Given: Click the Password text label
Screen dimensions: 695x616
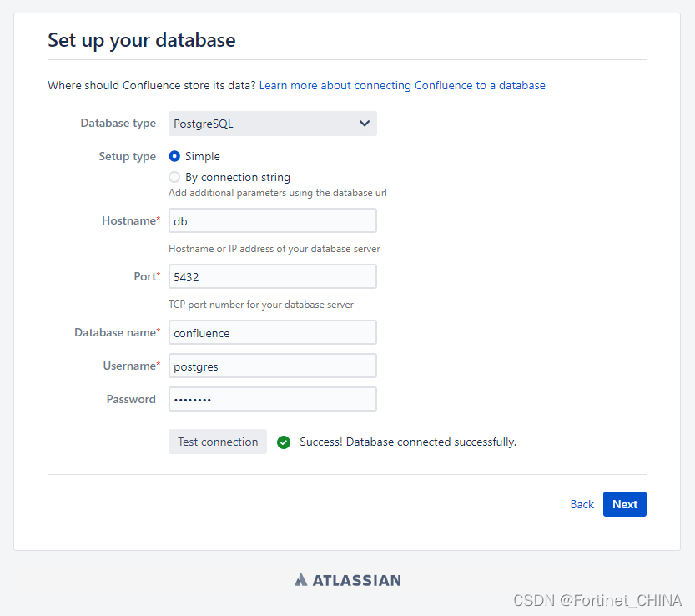Looking at the screenshot, I should click(x=131, y=399).
